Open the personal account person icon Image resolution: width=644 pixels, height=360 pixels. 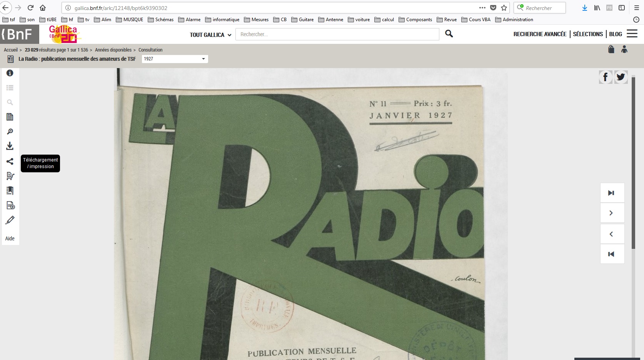[x=624, y=49]
